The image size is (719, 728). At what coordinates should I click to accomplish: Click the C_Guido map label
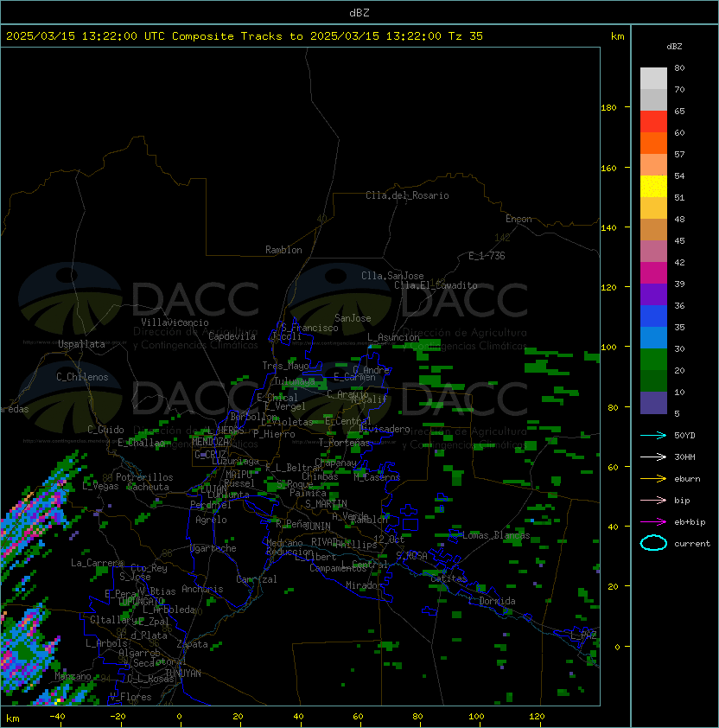[105, 430]
